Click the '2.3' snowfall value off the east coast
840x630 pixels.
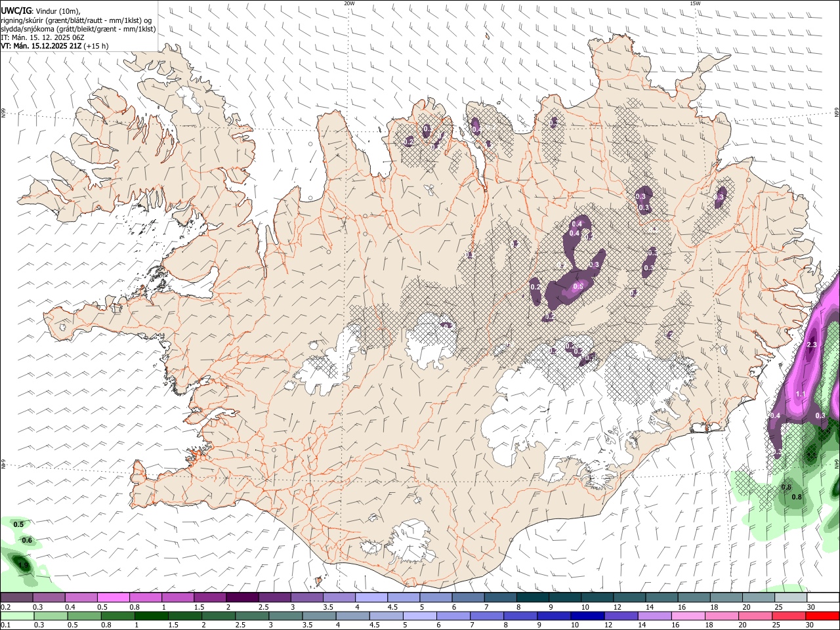pyautogui.click(x=811, y=345)
